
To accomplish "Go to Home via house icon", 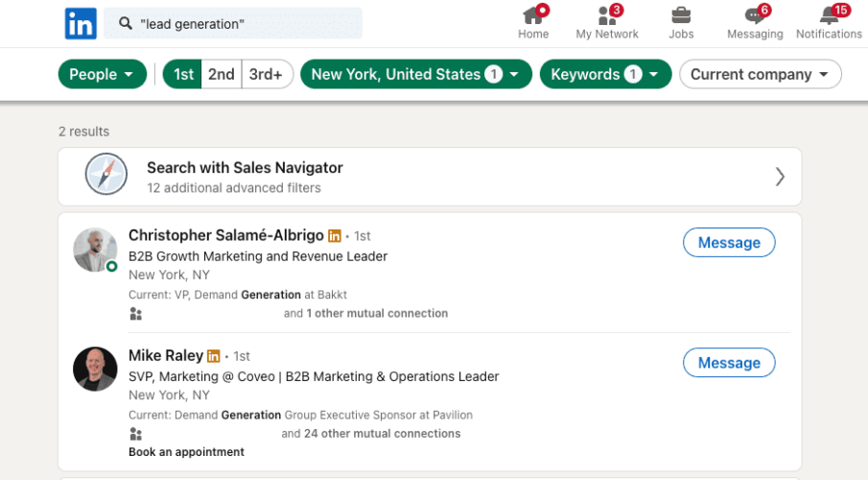I will [533, 15].
